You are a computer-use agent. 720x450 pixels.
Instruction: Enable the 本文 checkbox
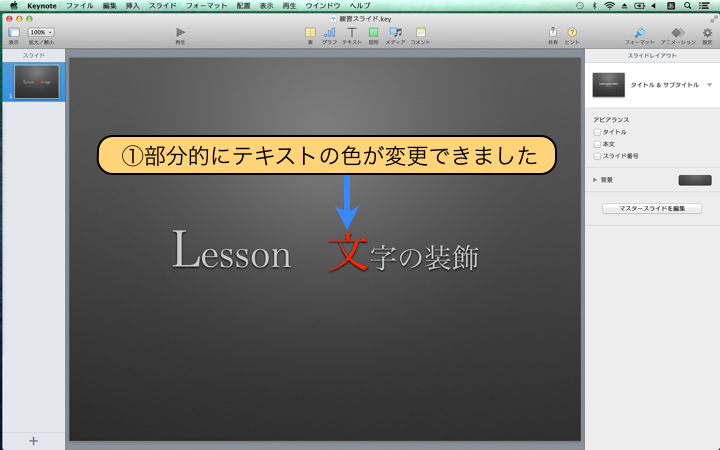(x=597, y=144)
